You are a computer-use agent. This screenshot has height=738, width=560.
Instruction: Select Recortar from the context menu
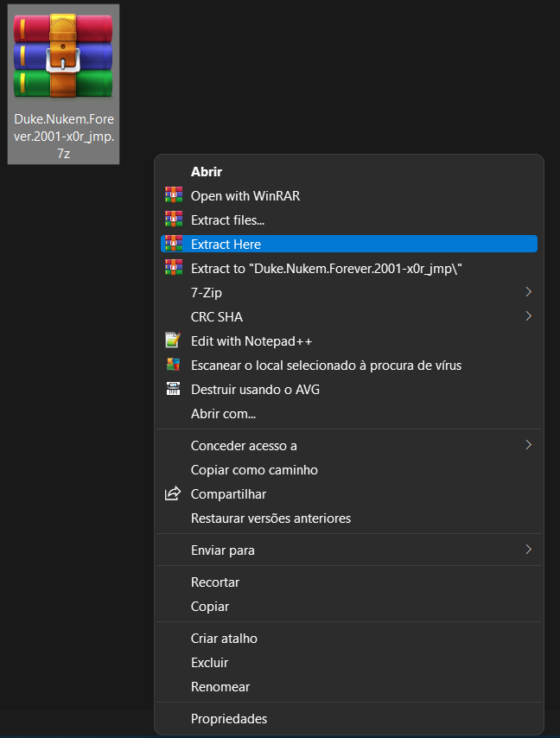(215, 582)
